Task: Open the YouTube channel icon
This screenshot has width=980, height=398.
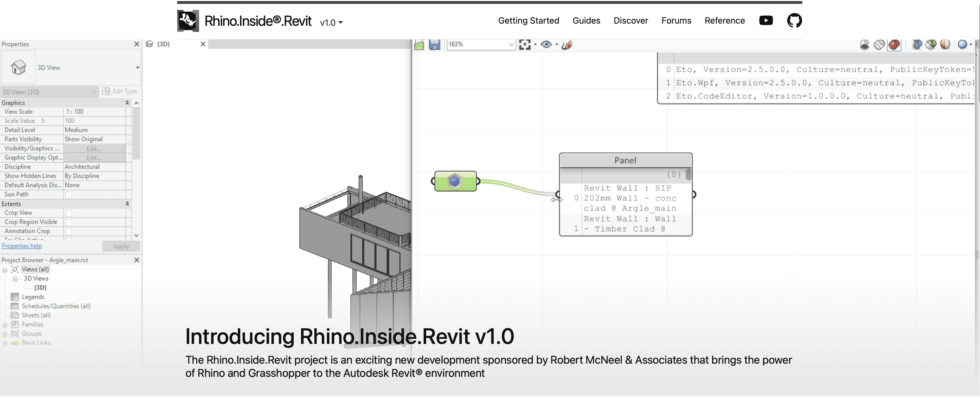Action: pyautogui.click(x=765, y=21)
